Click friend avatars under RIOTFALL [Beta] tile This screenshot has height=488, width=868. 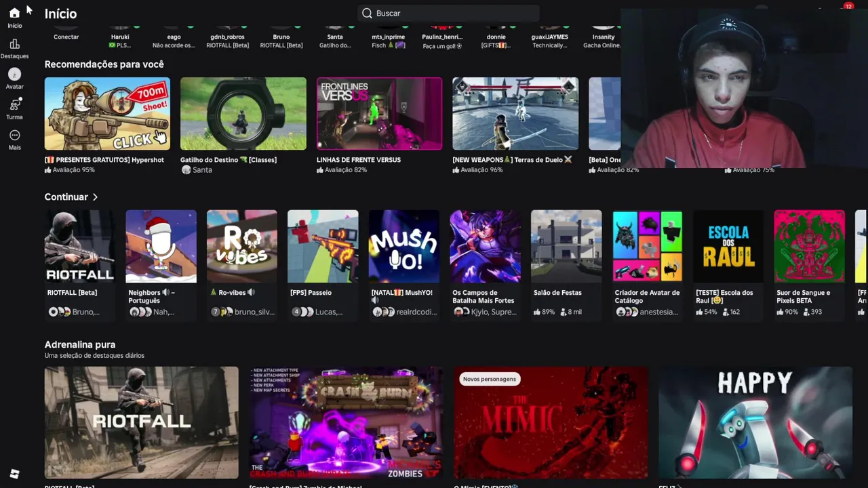pos(59,312)
